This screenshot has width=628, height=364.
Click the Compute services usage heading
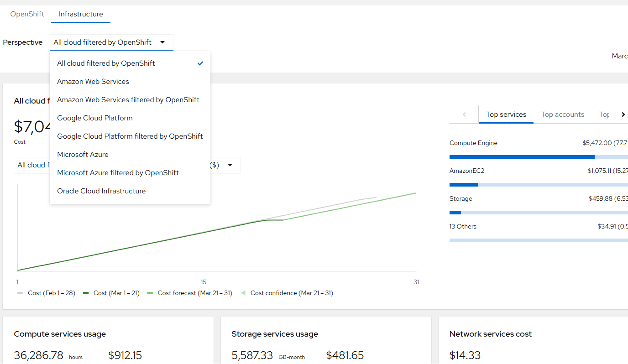point(60,334)
